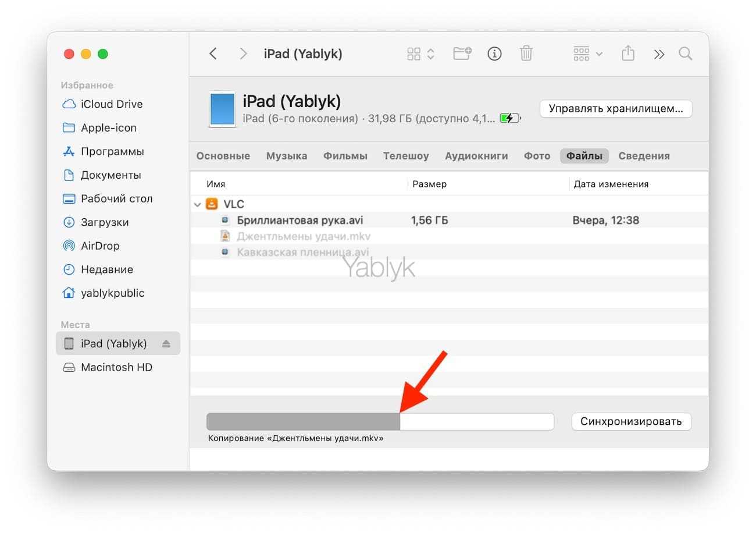Screen dimensions: 756x533
Task: Open AirDrop in the sidebar
Action: coord(99,246)
